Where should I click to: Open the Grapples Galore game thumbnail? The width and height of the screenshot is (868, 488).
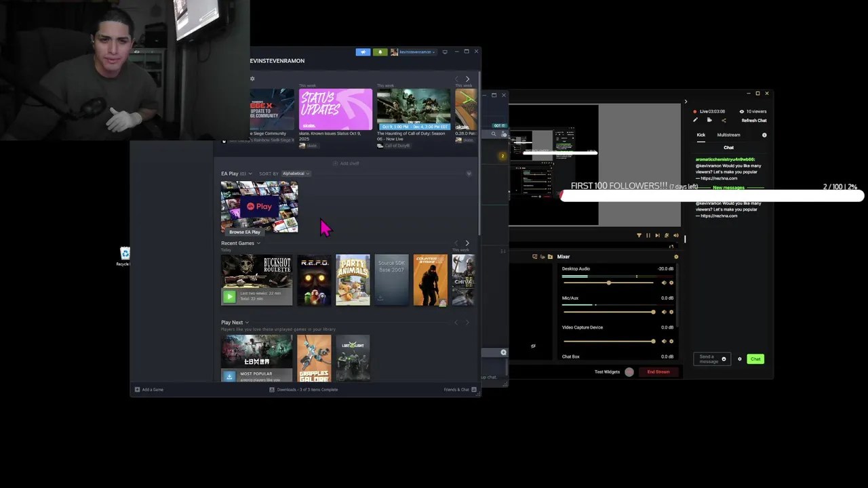[x=314, y=358]
